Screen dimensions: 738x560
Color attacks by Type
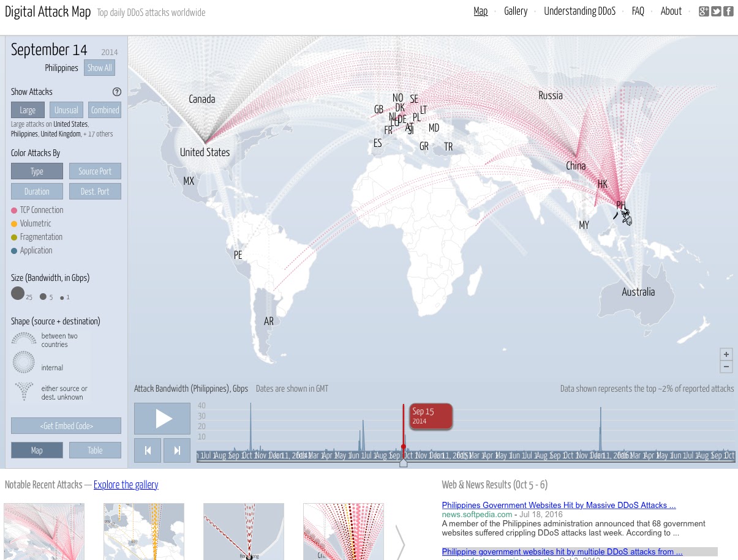[x=37, y=171]
